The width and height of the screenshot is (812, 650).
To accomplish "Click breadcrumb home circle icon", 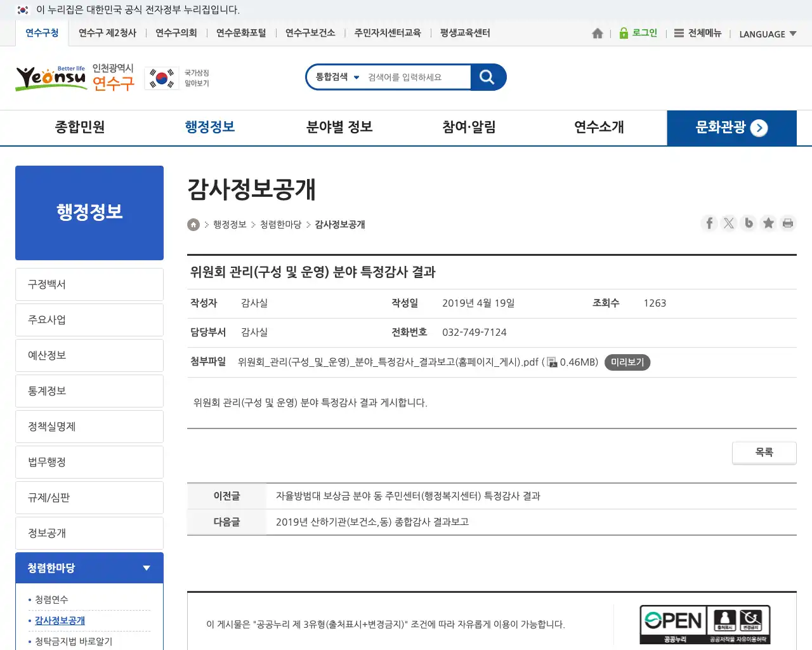I will coord(193,225).
